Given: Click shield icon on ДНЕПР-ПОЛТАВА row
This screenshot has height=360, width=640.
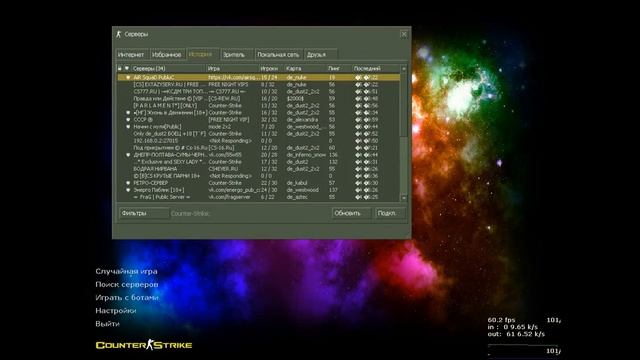Looking at the screenshot, I should click(128, 155).
